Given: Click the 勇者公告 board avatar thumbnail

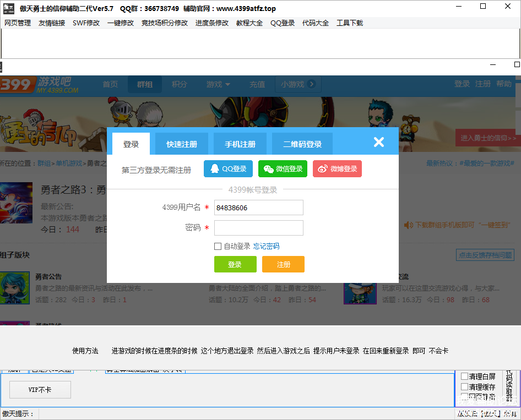Looking at the screenshot, I should (15, 288).
